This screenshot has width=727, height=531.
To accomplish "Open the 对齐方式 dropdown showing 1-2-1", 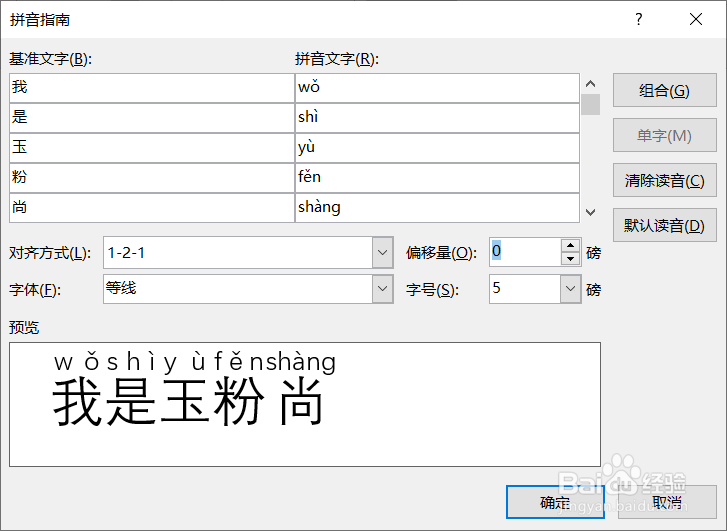I will pyautogui.click(x=383, y=253).
